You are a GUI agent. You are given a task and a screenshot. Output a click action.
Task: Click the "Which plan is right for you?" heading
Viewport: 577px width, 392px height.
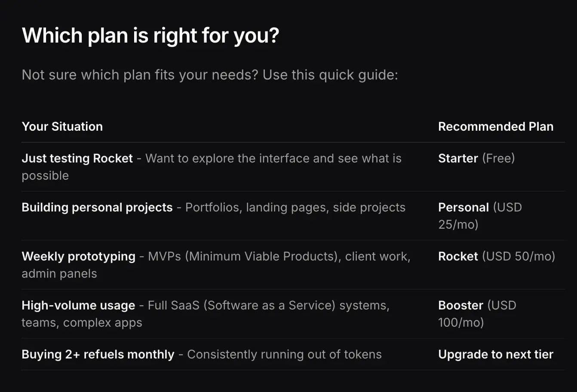(150, 35)
